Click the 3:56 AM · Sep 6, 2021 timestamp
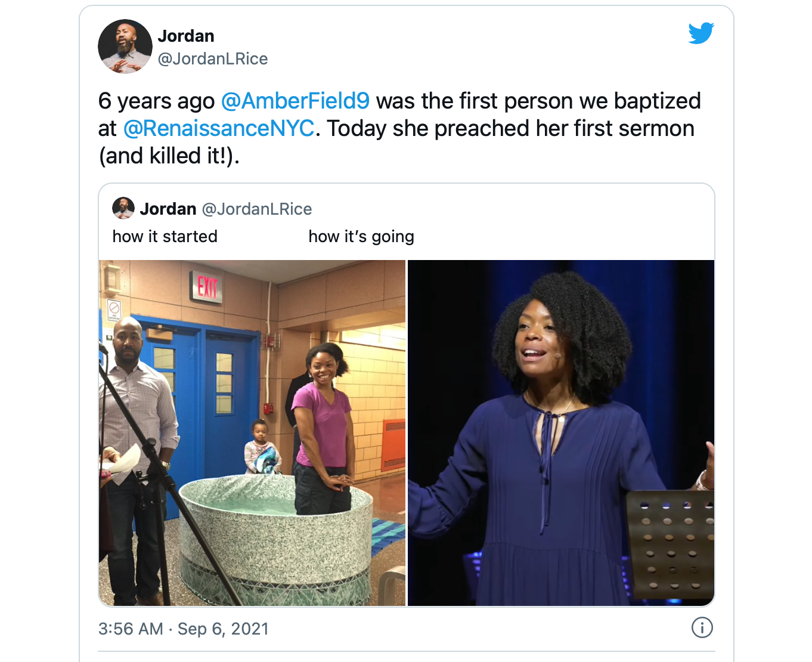 184,629
